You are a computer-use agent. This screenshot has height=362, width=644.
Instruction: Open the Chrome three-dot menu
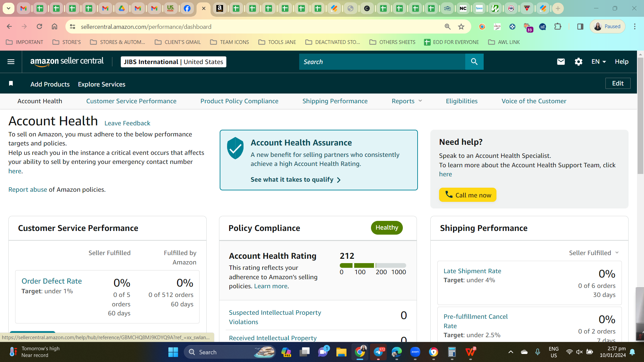click(x=635, y=26)
